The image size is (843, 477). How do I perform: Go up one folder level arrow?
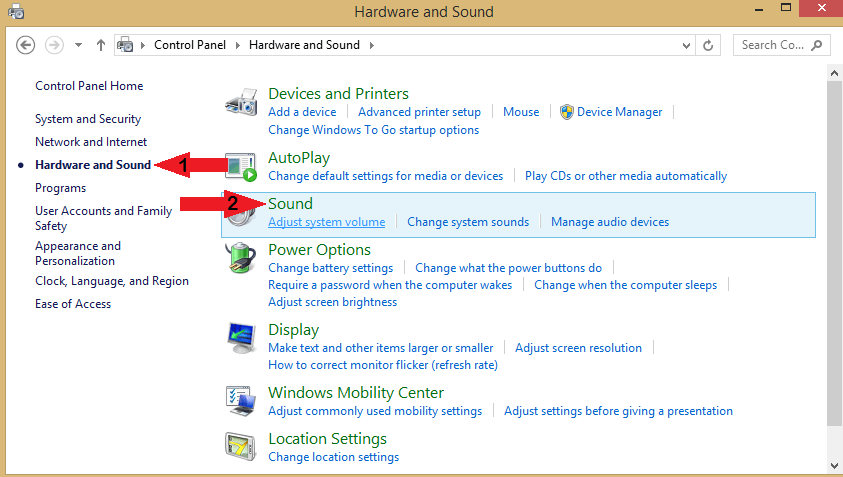click(x=101, y=45)
